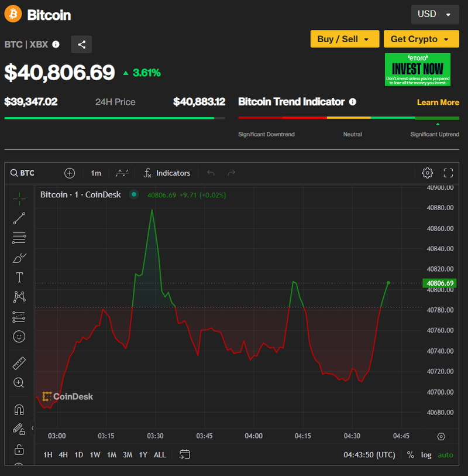This screenshot has height=476, width=468.
Task: Select the crosshair cursor tool
Action: (x=19, y=198)
